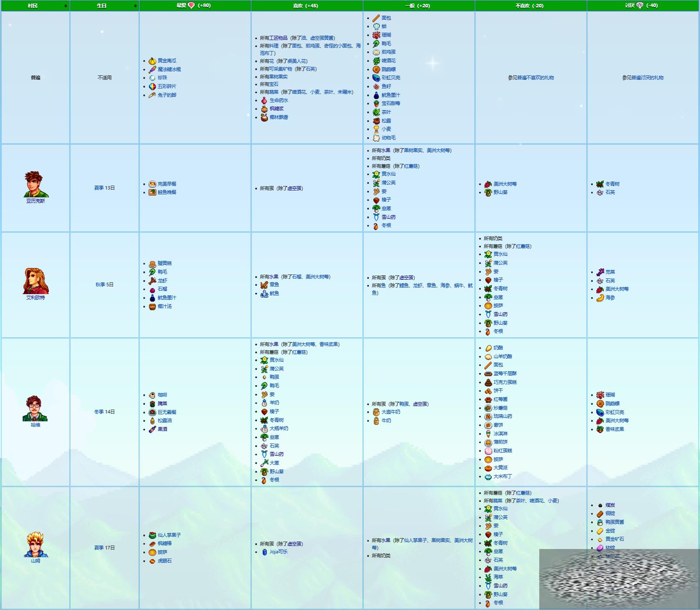This screenshot has height=610, width=700.
Task: Open 参见普遍不喜欢的礼物 text
Action: pos(531,78)
